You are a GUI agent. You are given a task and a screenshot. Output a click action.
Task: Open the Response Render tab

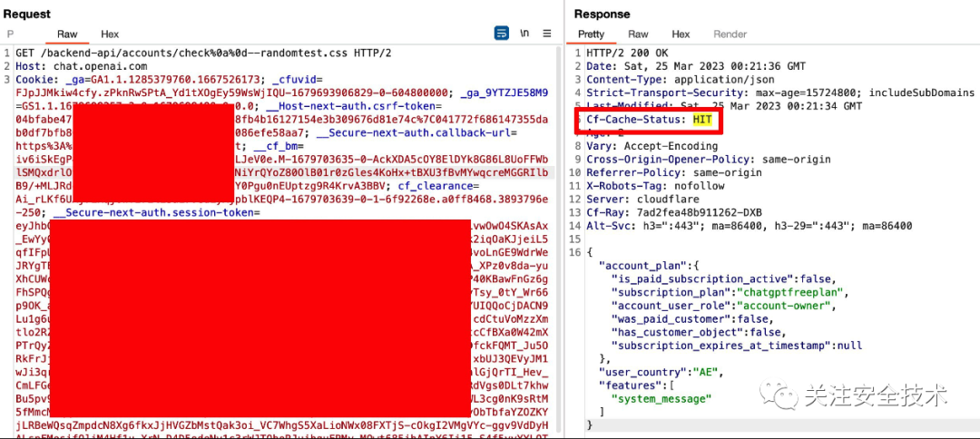[730, 34]
